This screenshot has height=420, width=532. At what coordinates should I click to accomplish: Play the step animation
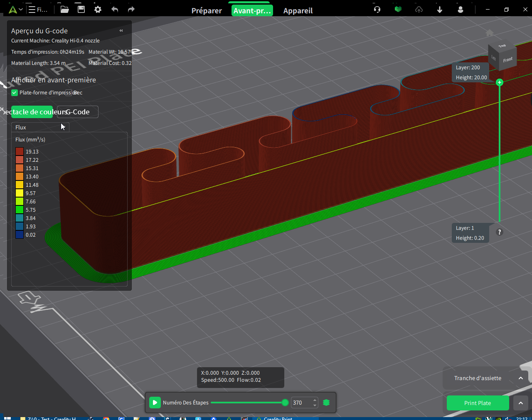tap(155, 403)
